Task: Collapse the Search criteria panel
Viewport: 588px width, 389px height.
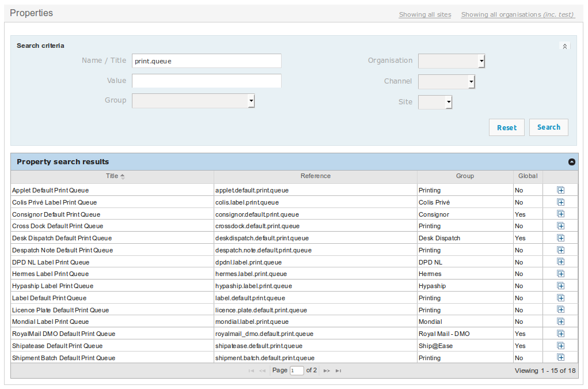Action: click(x=565, y=46)
